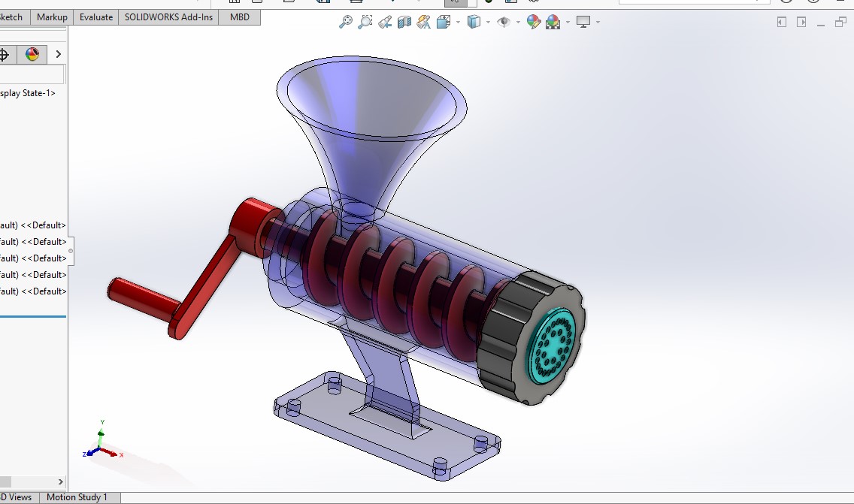Click the Y axis of the triad
The image size is (854, 504).
coord(101,434)
